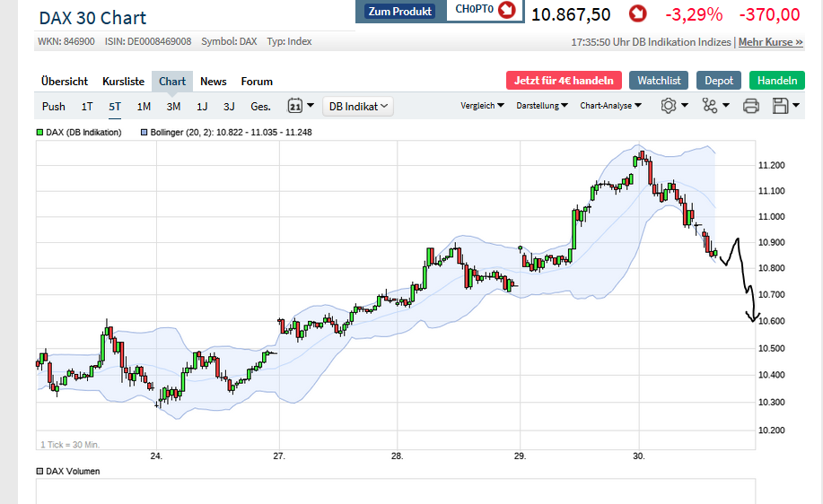Screen dimensions: 823x504
Task: Select the 5T time range
Action: point(115,106)
